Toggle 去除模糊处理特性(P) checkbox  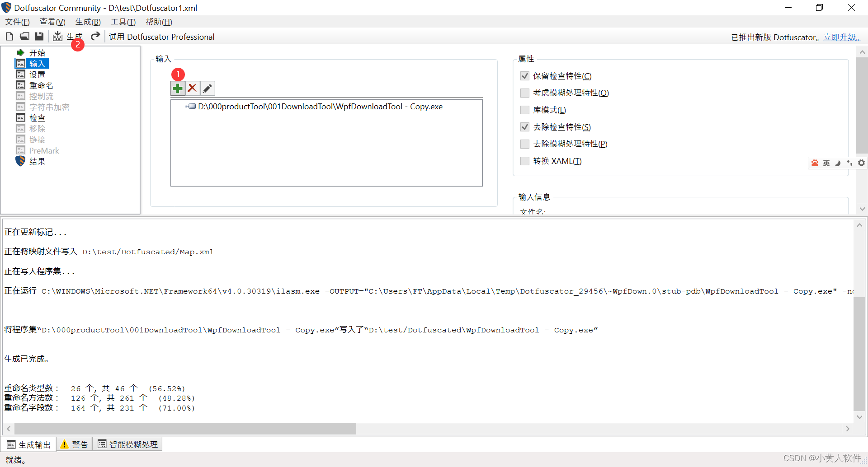(525, 144)
